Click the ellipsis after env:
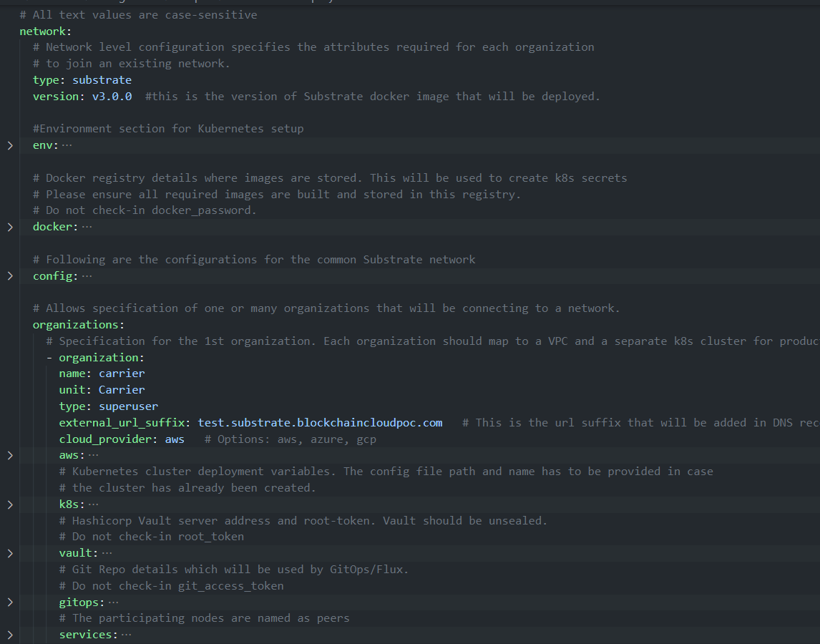 click(67, 145)
